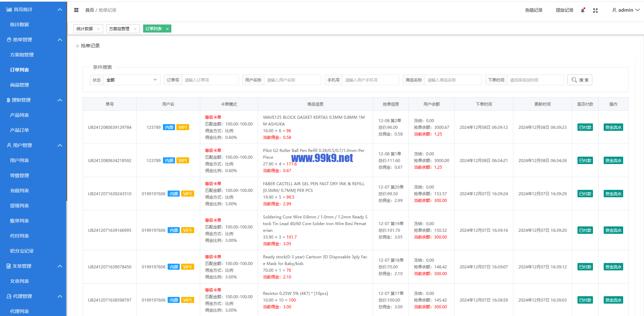
Task: Click username 0199197606 in order UB2412071639078450
Action: (x=154, y=267)
